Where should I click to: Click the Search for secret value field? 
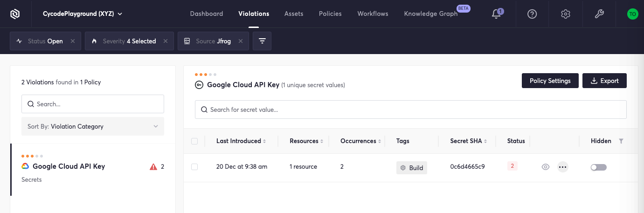pyautogui.click(x=410, y=110)
